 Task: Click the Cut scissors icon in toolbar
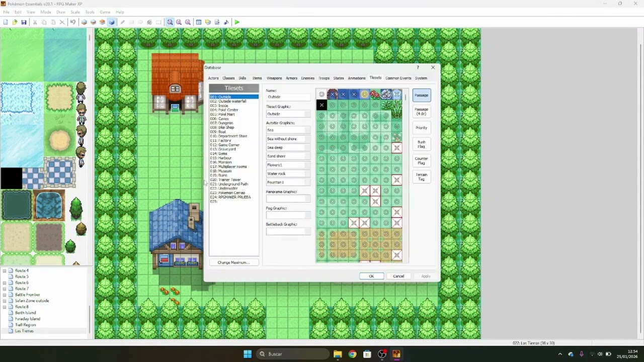[35, 22]
